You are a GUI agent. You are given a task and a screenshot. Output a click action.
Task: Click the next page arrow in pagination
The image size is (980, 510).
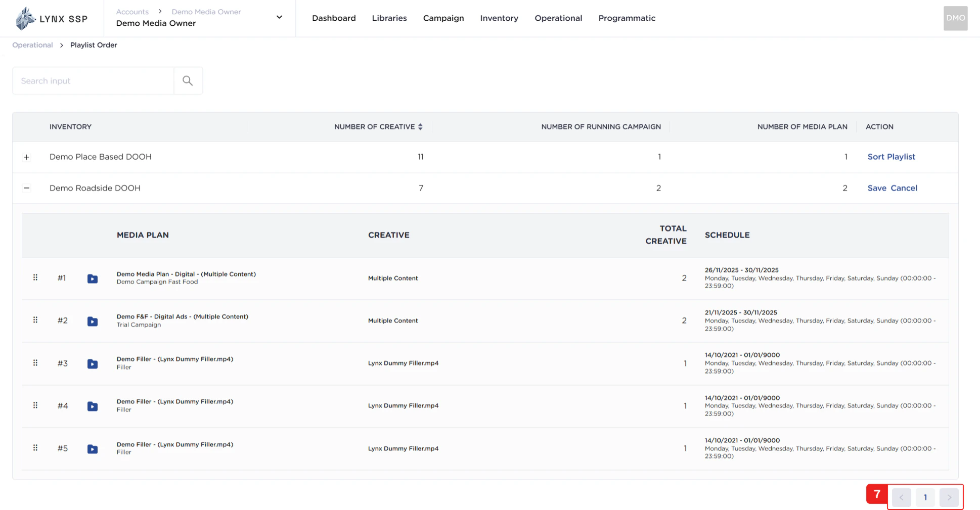(950, 497)
